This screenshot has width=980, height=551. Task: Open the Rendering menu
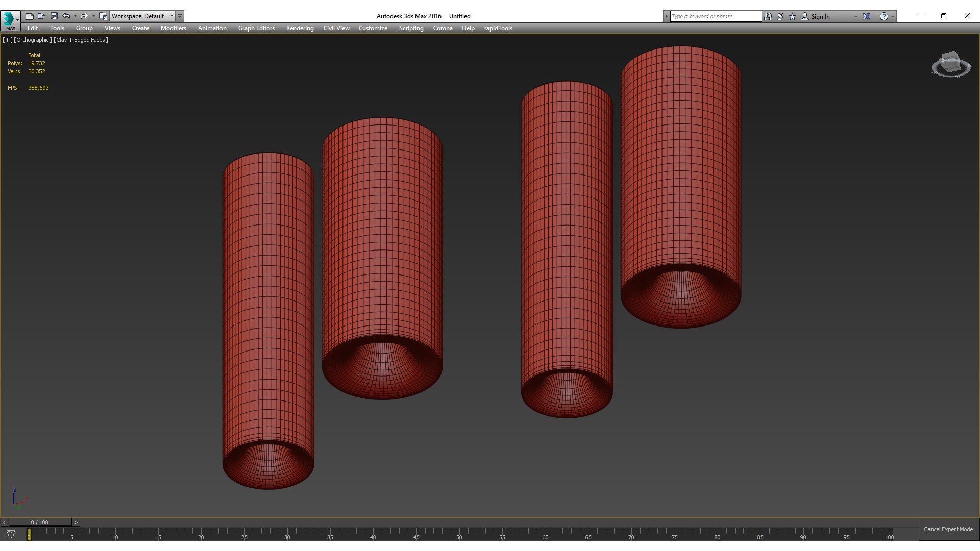[300, 28]
